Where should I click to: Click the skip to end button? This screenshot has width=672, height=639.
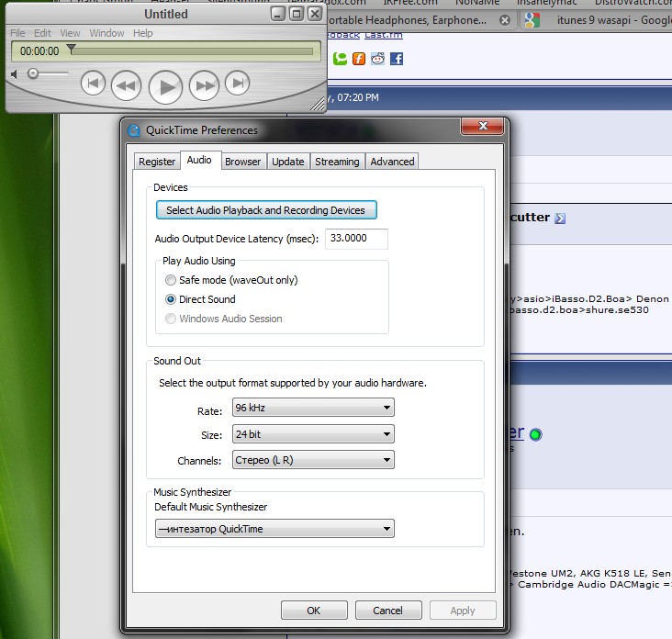click(238, 83)
